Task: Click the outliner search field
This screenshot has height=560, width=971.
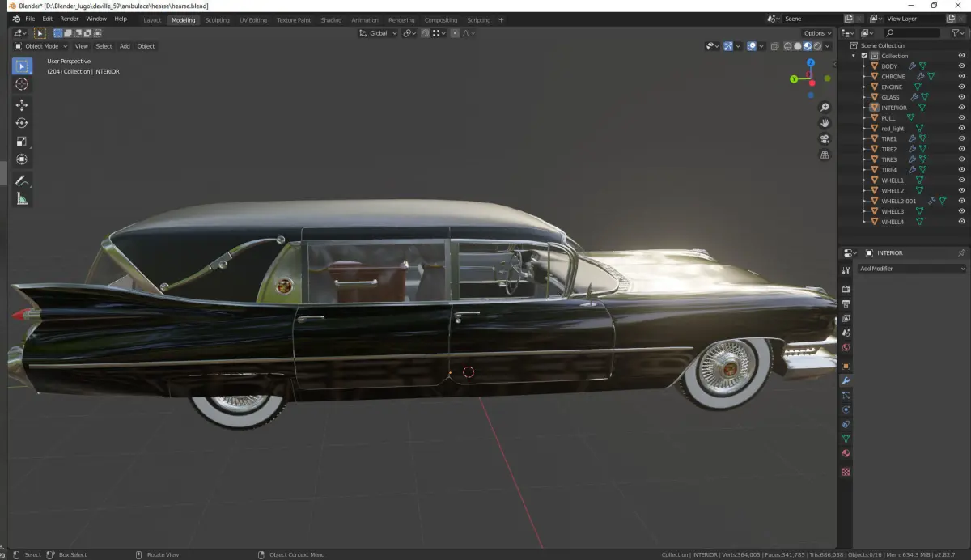Action: pos(912,33)
